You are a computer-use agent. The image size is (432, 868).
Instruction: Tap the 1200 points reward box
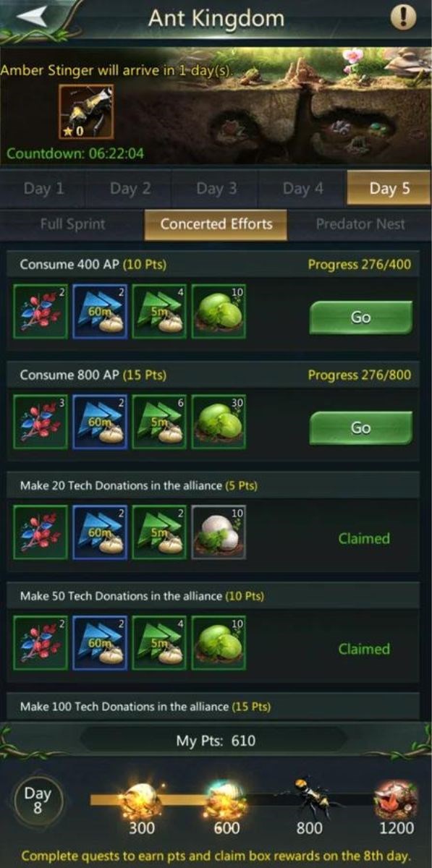tap(395, 799)
